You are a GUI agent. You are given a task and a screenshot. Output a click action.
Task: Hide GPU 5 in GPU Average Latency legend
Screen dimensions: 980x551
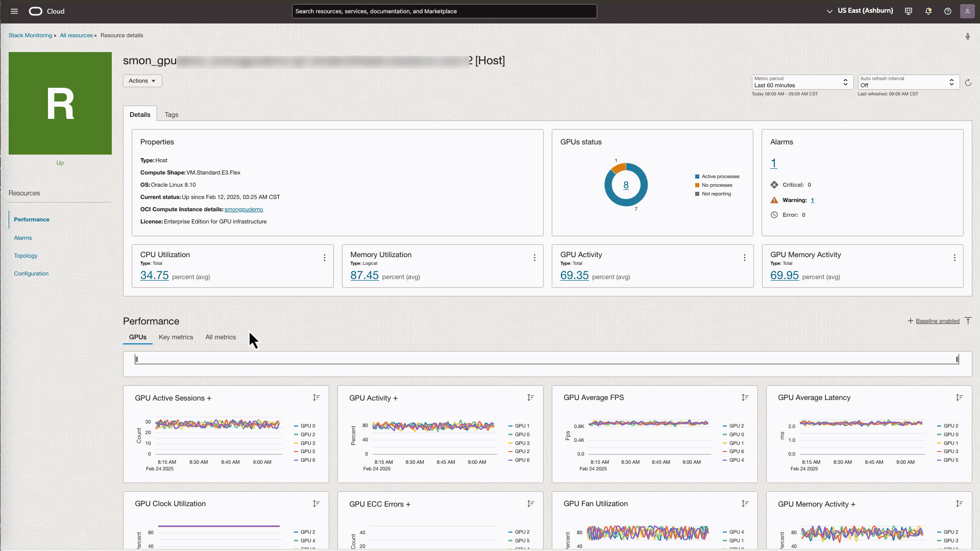(950, 460)
